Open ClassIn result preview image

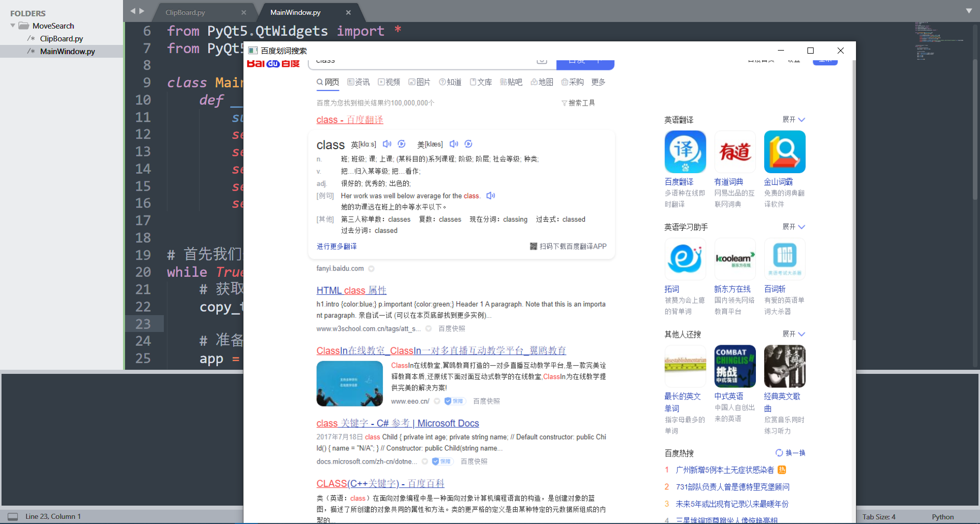point(350,384)
